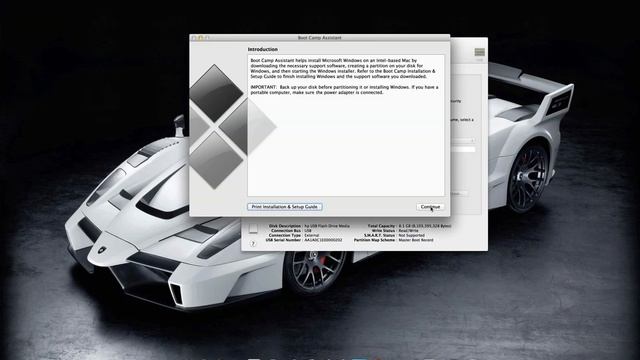640x360 pixels.
Task: Click Print Installation & Setup Guide button
Action: 284,207
